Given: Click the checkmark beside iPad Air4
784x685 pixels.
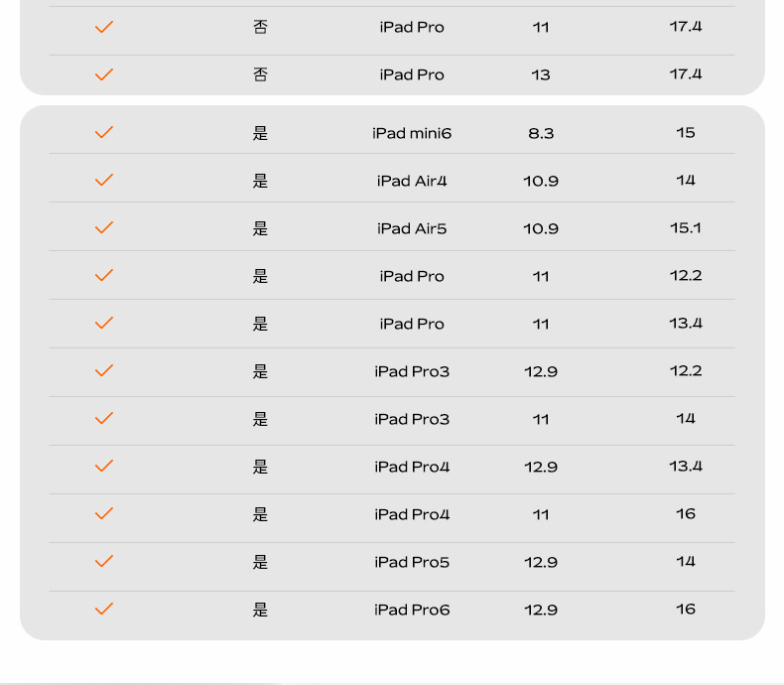Looking at the screenshot, I should coord(104,180).
